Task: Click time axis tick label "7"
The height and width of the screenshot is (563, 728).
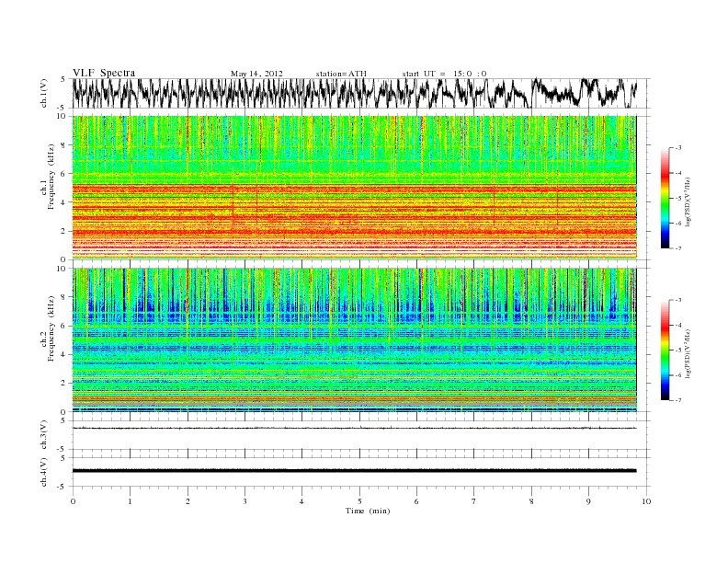Action: pos(473,501)
